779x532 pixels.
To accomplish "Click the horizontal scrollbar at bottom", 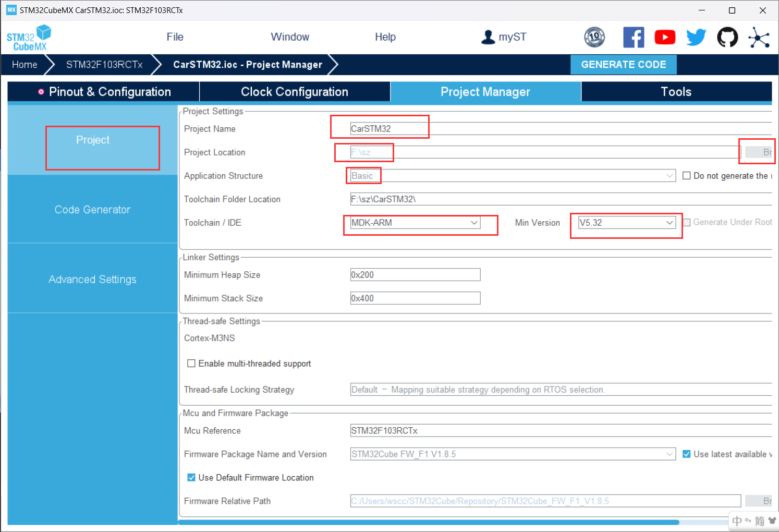I will coord(429,522).
